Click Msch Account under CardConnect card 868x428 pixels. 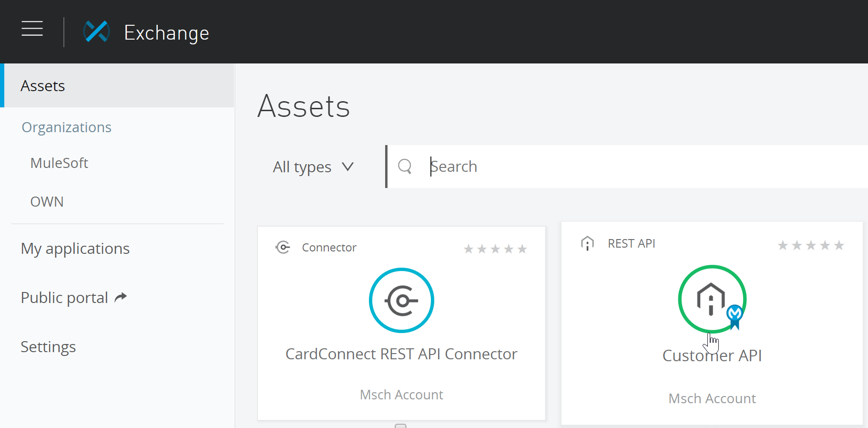(x=401, y=395)
